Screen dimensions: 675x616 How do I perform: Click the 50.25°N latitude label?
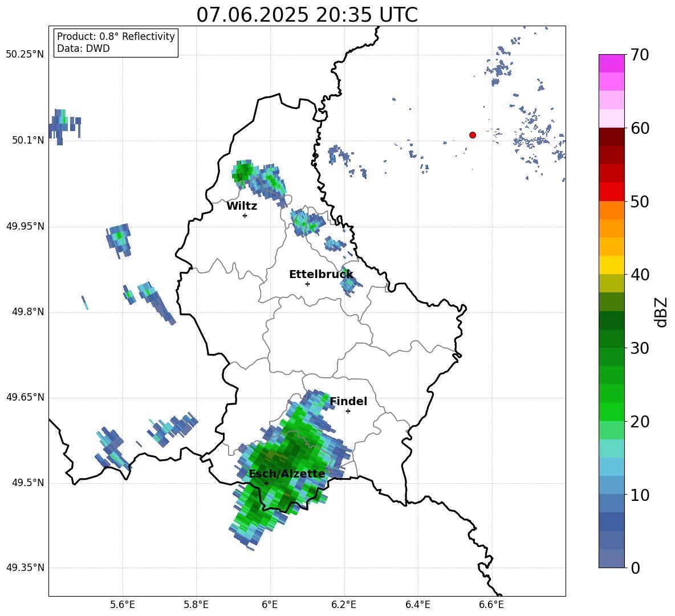click(x=25, y=55)
